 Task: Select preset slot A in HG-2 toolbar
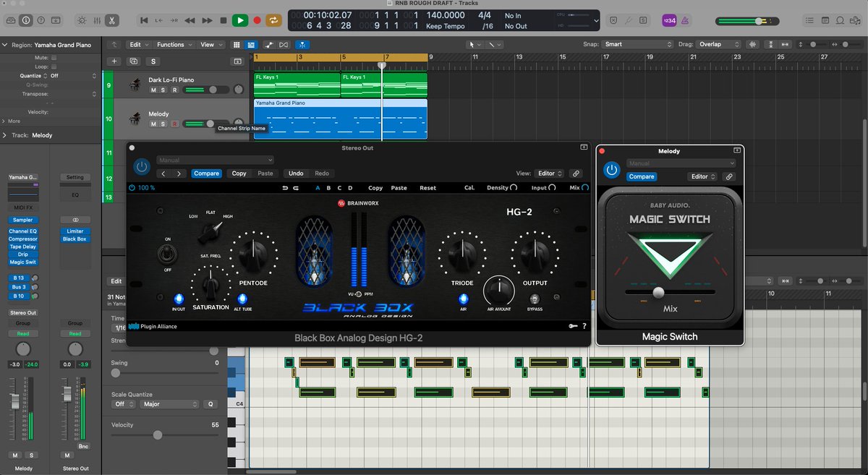tap(318, 188)
